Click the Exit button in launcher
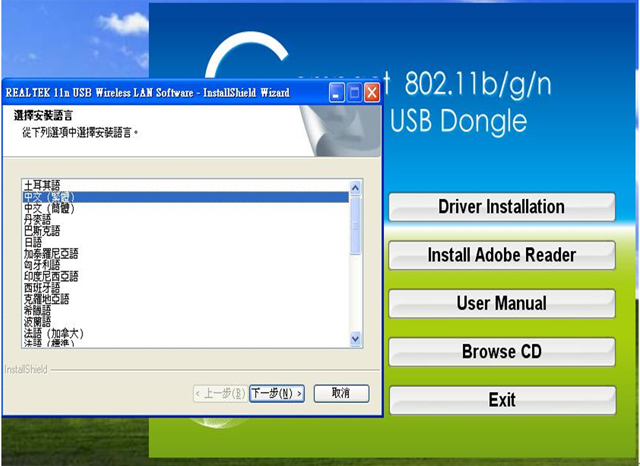This screenshot has height=466, width=640. pyautogui.click(x=502, y=400)
